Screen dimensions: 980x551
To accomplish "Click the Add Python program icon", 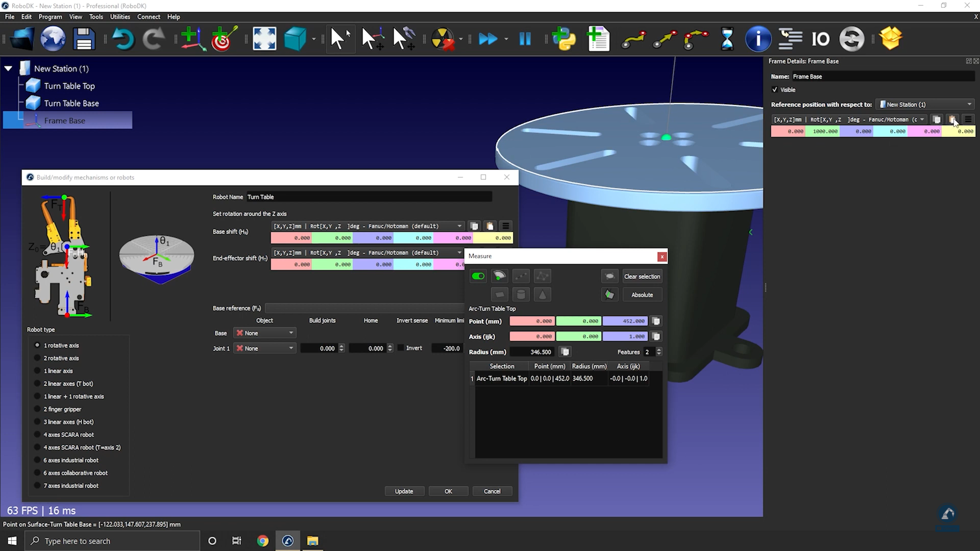I will click(x=564, y=39).
